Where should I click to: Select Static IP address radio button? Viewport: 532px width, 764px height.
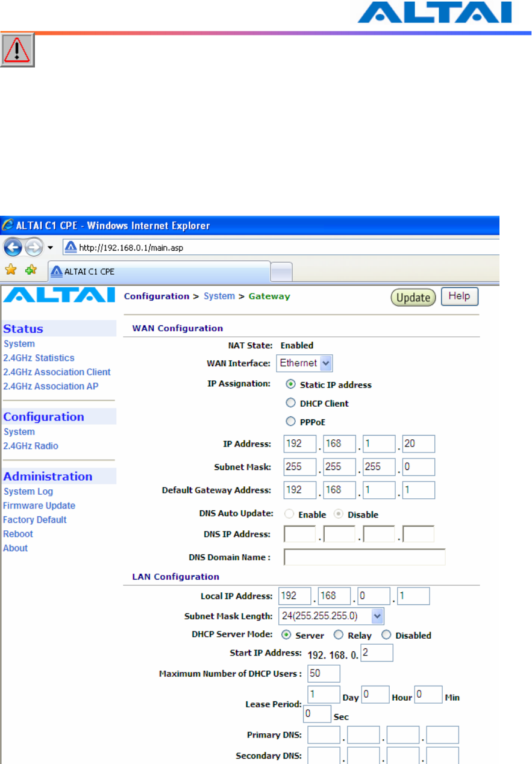(x=291, y=384)
